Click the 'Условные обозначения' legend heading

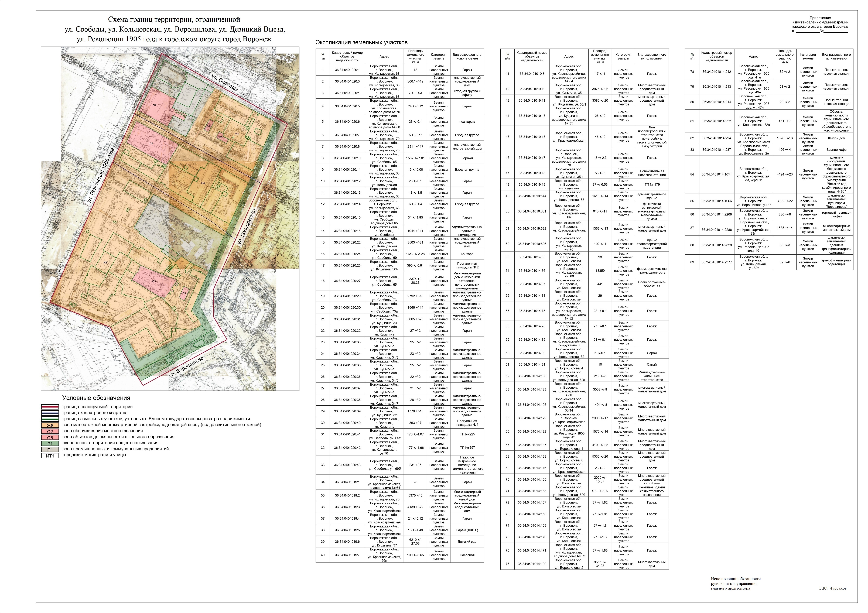click(96, 398)
